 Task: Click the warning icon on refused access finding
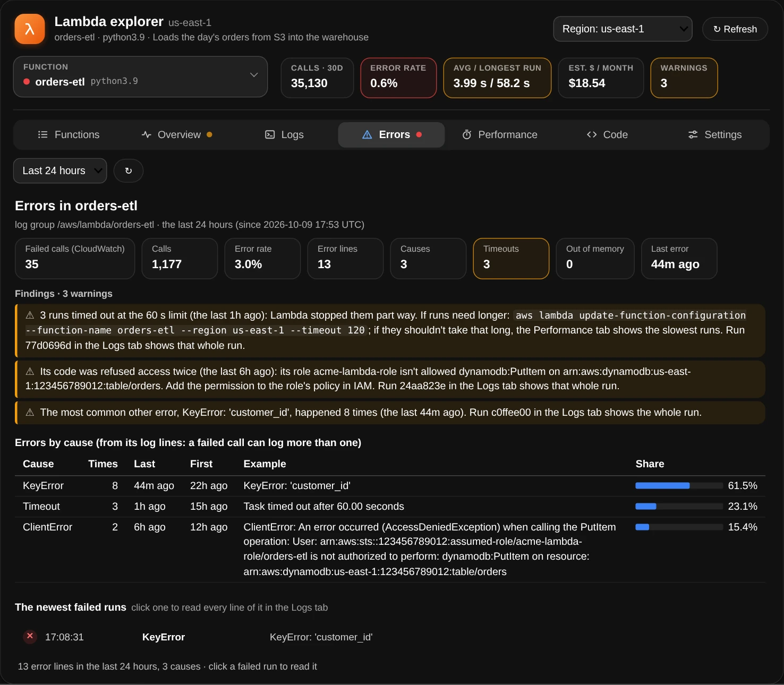pyautogui.click(x=30, y=372)
